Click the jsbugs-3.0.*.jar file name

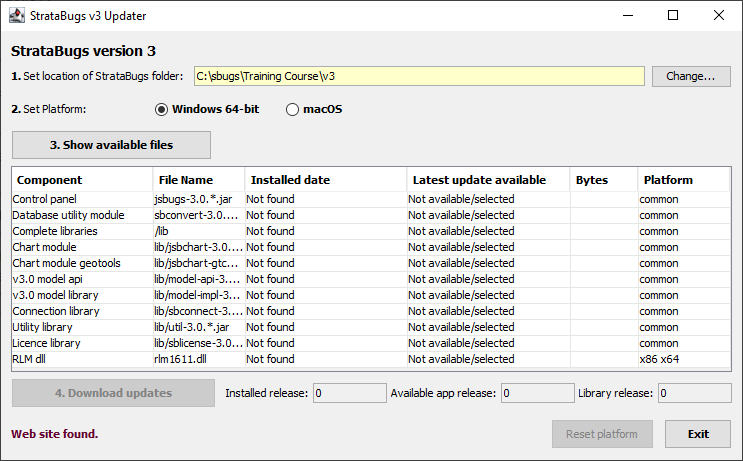click(193, 199)
